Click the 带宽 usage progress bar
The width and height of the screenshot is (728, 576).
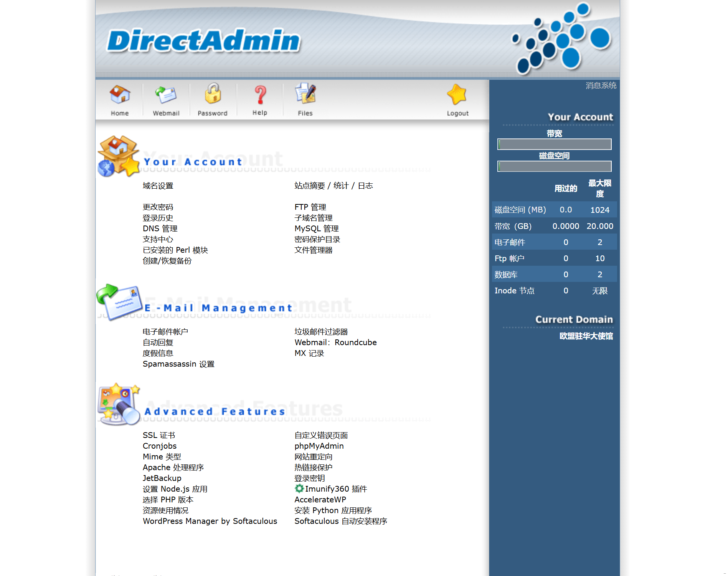click(x=554, y=144)
